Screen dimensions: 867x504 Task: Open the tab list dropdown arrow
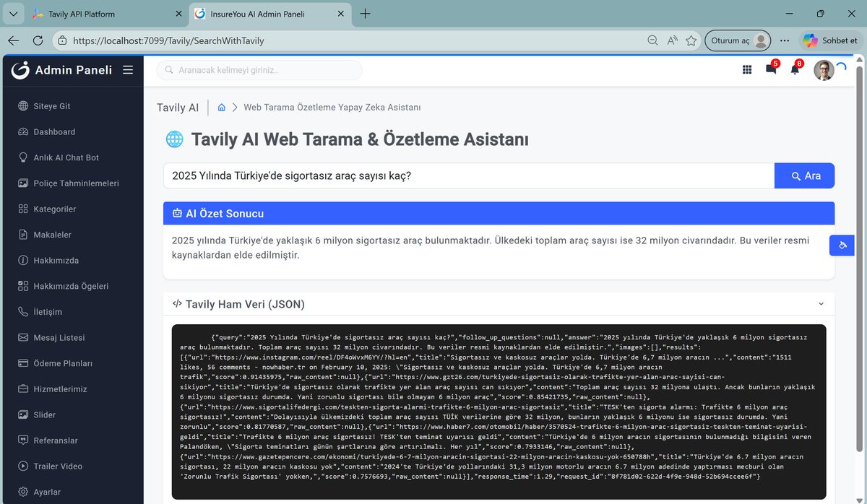point(12,14)
